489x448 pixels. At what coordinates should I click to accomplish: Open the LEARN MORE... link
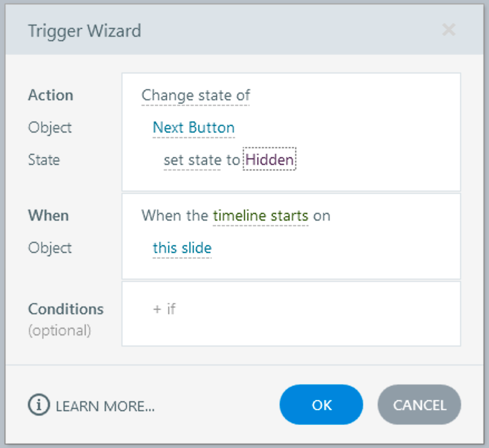pos(105,406)
